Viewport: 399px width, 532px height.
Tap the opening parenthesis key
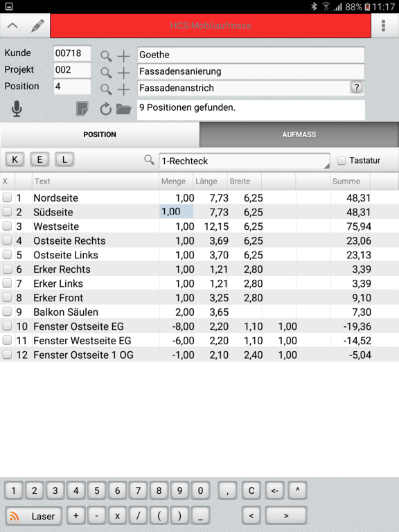159,516
